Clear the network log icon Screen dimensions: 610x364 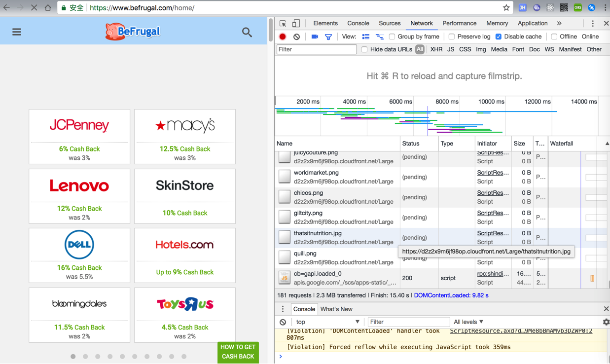click(296, 36)
